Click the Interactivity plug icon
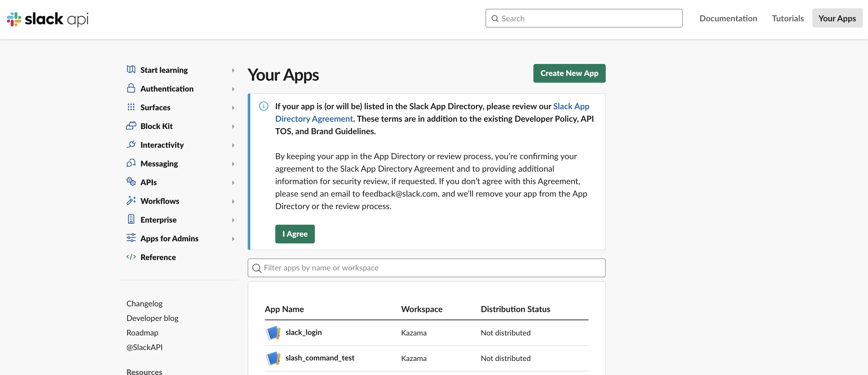The image size is (868, 375). (131, 145)
